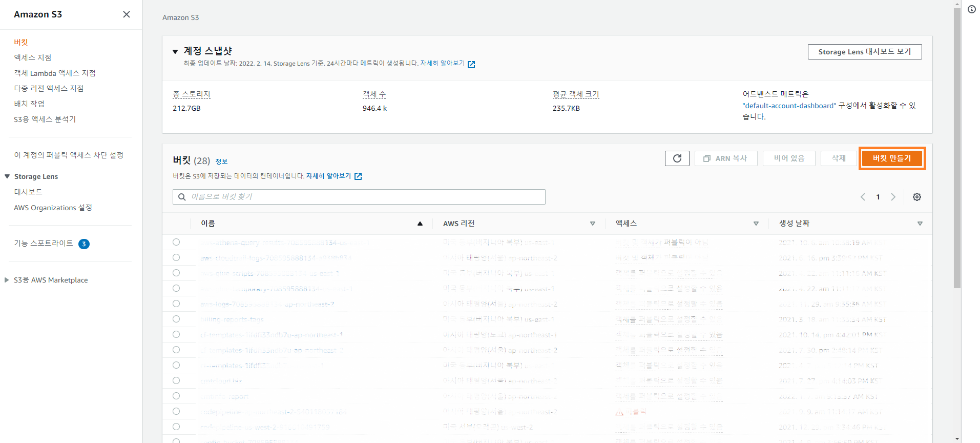
Task: Click the 삭제 button
Action: click(x=839, y=158)
